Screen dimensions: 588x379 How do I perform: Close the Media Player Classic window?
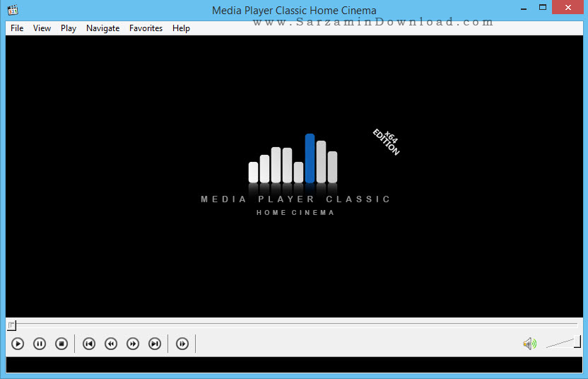568,7
